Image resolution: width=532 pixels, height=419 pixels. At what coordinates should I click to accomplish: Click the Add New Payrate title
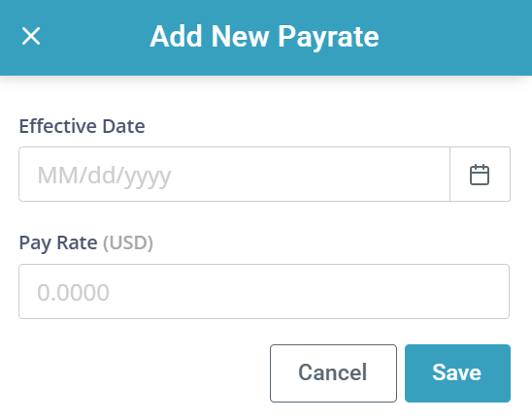point(264,37)
